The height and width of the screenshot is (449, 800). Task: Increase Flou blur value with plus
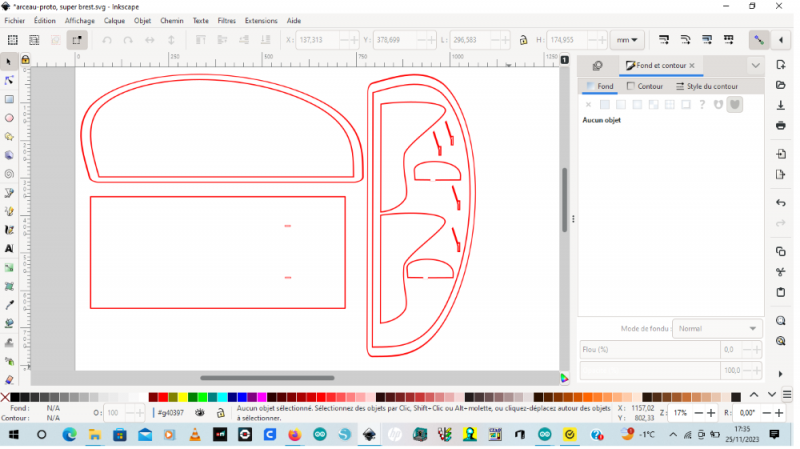pyautogui.click(x=757, y=350)
